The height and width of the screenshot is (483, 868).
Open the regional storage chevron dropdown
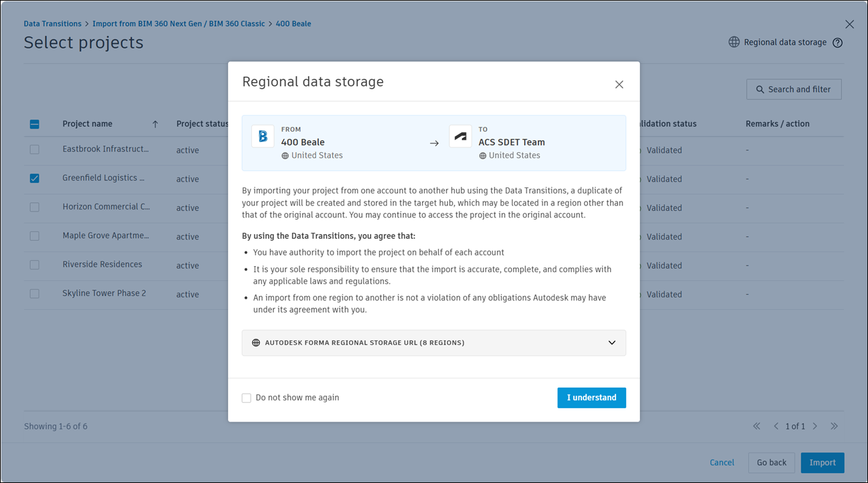coord(612,343)
